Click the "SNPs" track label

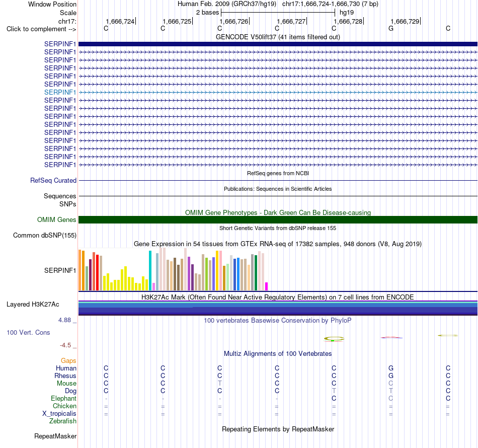[x=68, y=204]
